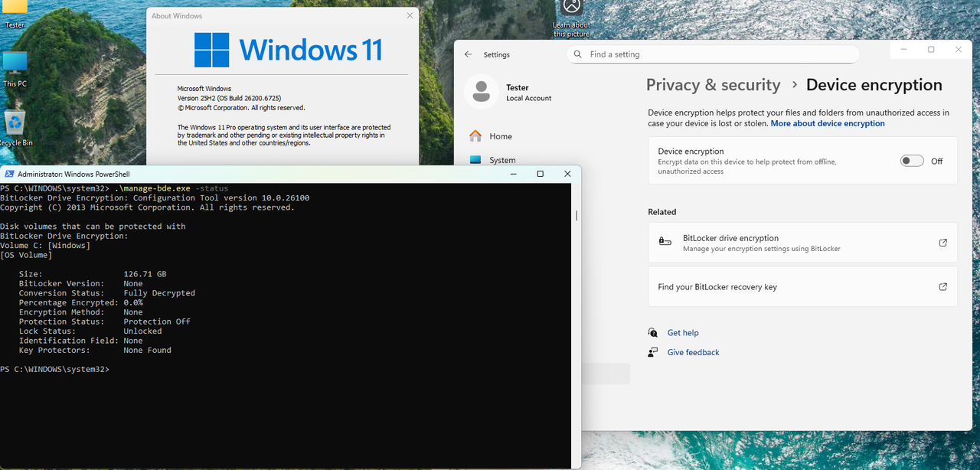The width and height of the screenshot is (980, 470).
Task: Click the 'Learn about this picture' desktop icon
Action: click(572, 18)
